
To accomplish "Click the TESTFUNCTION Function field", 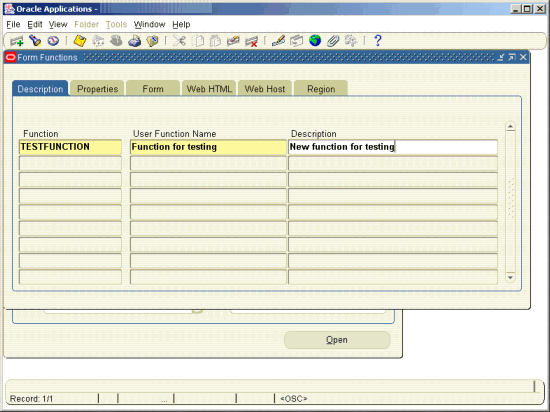I will [71, 147].
